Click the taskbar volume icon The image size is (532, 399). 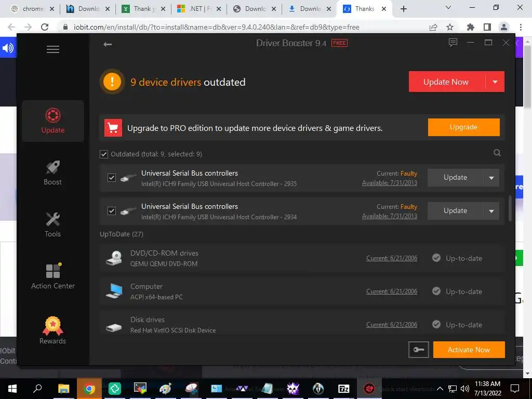(465, 389)
